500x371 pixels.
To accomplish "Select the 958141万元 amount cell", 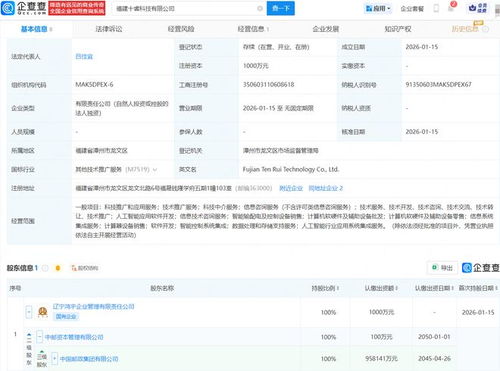I will [x=381, y=359].
